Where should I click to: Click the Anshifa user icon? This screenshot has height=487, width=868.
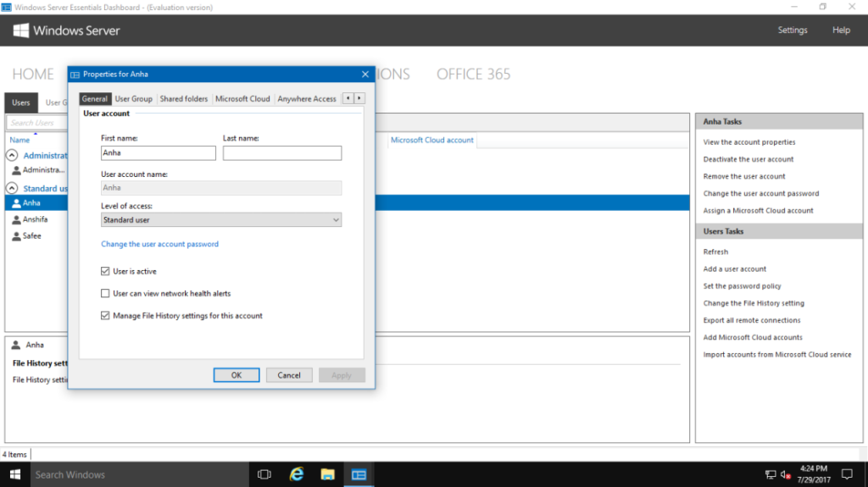click(17, 219)
